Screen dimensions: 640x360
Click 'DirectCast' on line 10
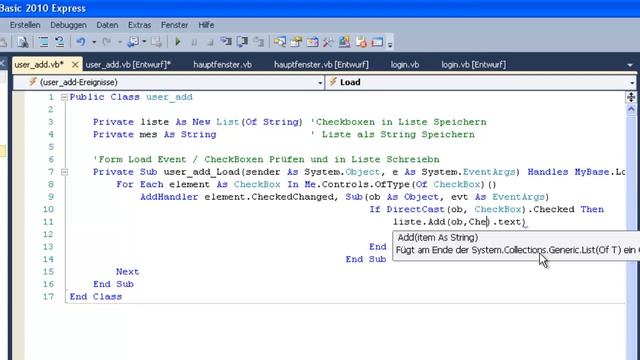pyautogui.click(x=415, y=209)
